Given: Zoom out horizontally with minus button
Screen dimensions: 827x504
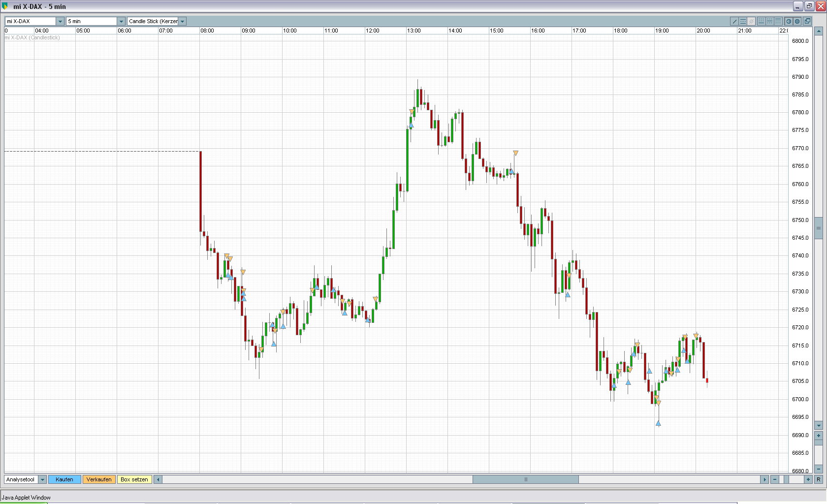Looking at the screenshot, I should (x=775, y=479).
